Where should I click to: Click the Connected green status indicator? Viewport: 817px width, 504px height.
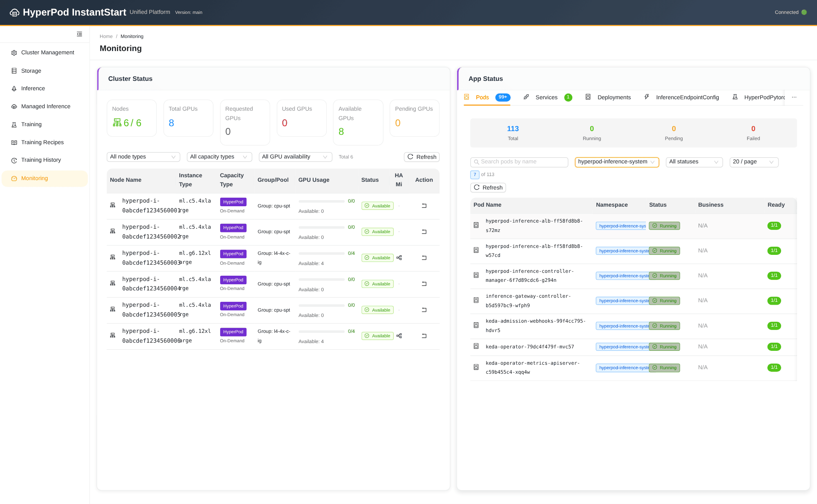coord(804,12)
